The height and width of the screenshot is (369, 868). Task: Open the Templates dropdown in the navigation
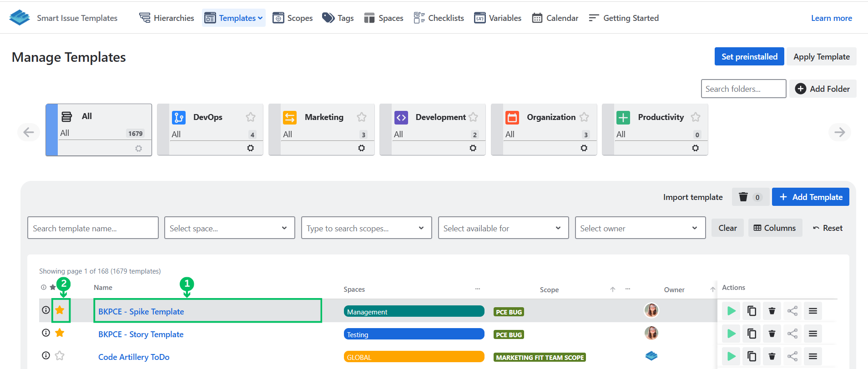(234, 18)
